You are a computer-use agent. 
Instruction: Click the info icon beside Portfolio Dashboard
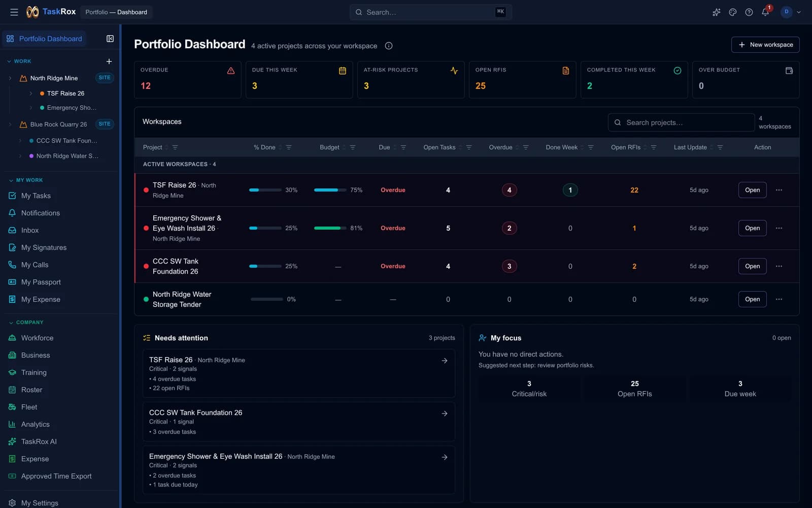[389, 46]
